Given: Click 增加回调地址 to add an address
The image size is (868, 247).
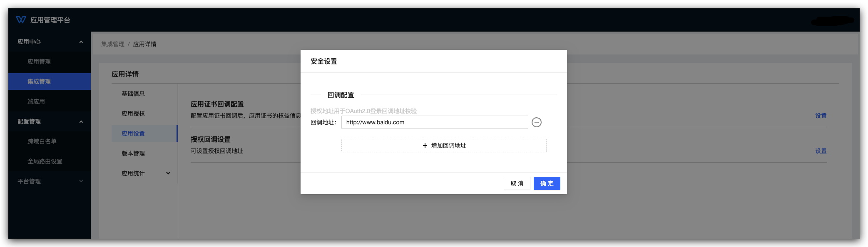Looking at the screenshot, I should tap(444, 146).
